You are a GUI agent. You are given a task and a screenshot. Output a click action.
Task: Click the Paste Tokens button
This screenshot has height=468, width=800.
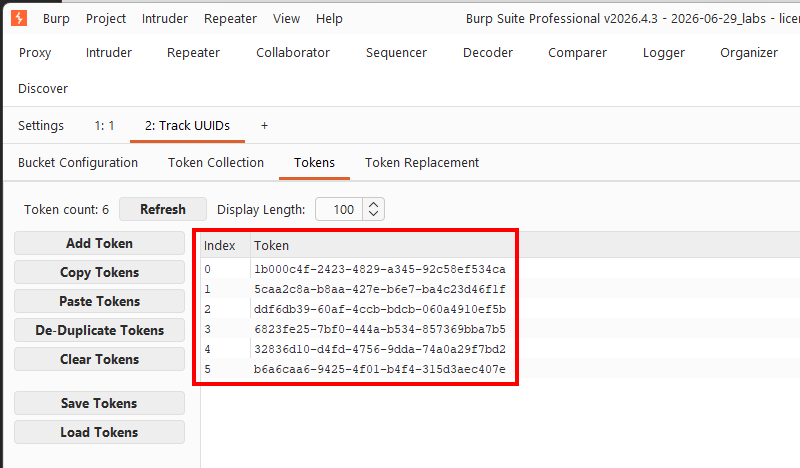point(99,302)
